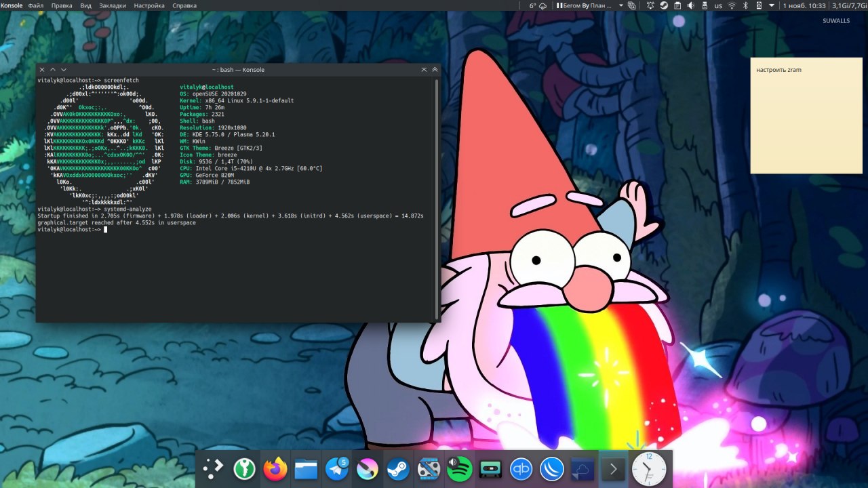
Task: Open the Файл menu
Action: 36,5
